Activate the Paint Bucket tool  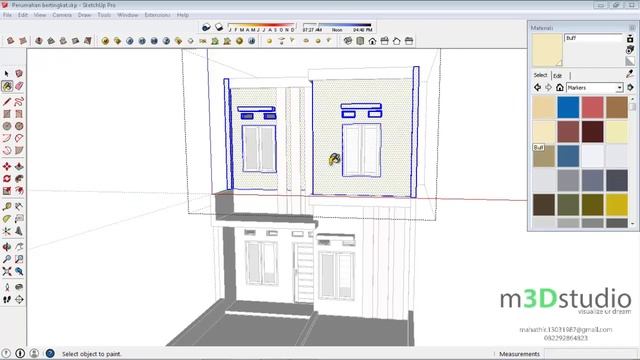(x=7, y=86)
